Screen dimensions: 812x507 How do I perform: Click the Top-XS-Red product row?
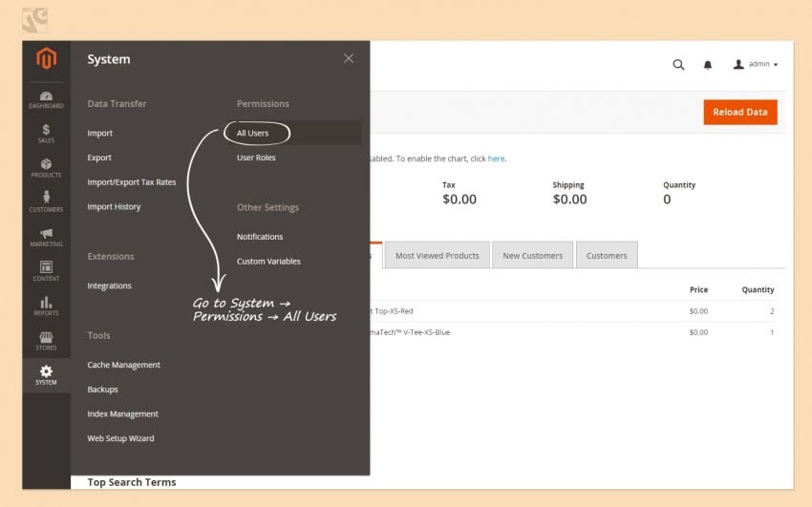point(572,311)
